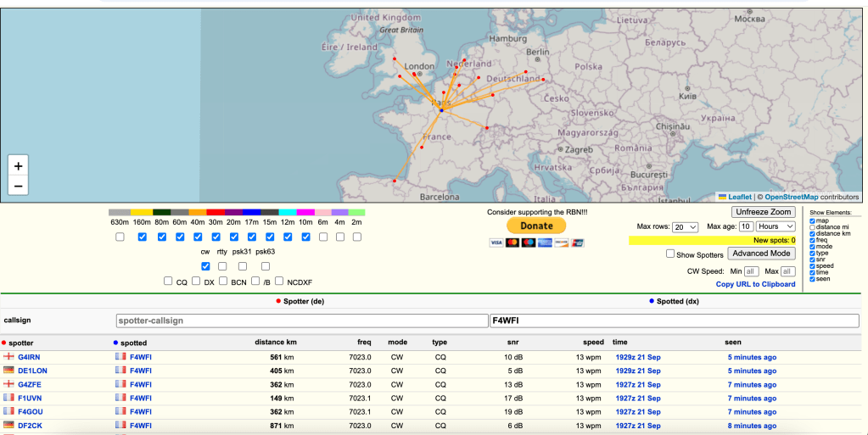
Task: Click the red spotter dot near Barcelona
Action: [395, 180]
